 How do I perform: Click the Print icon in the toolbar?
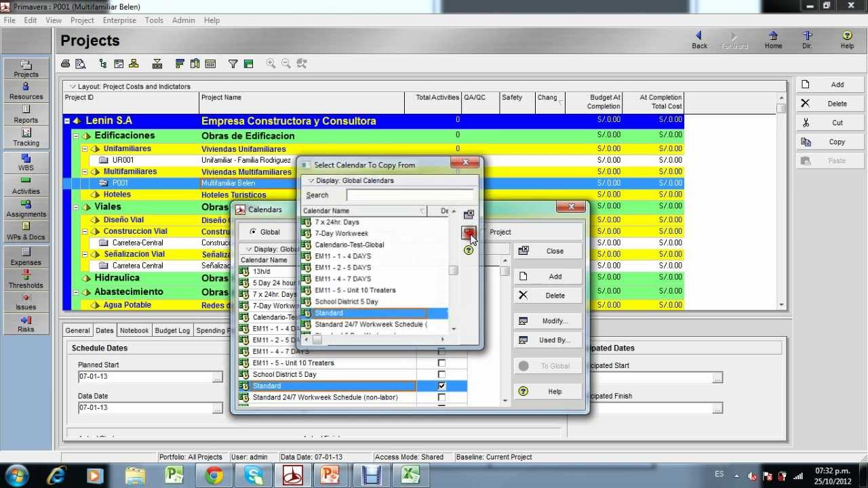point(65,64)
